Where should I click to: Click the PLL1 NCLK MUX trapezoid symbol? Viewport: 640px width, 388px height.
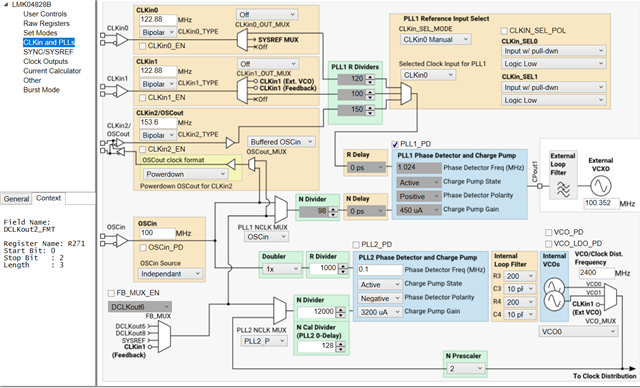[280, 209]
